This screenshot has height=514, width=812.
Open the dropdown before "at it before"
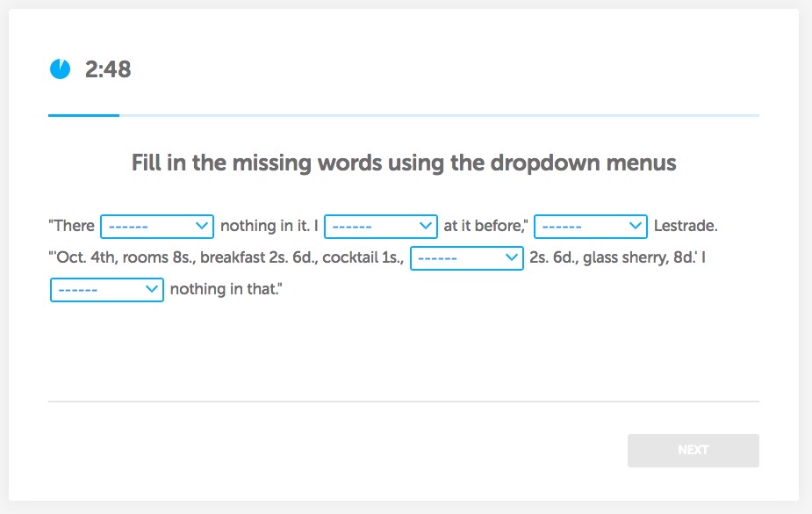tap(381, 227)
